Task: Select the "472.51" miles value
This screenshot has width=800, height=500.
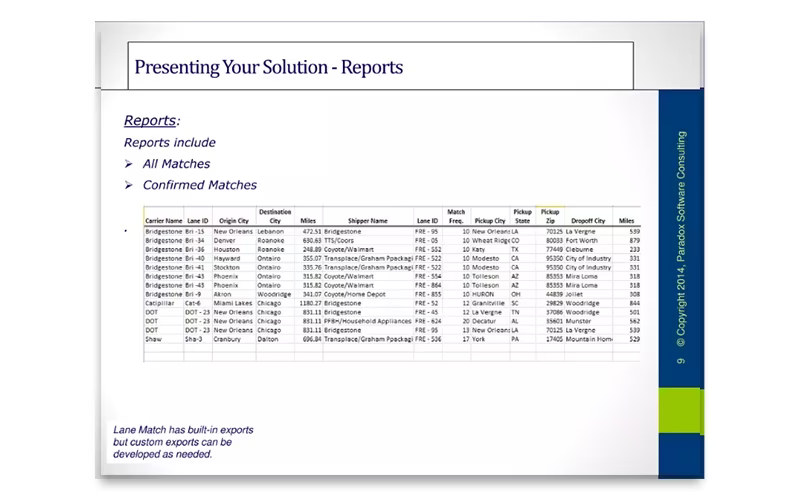Action: [x=312, y=232]
